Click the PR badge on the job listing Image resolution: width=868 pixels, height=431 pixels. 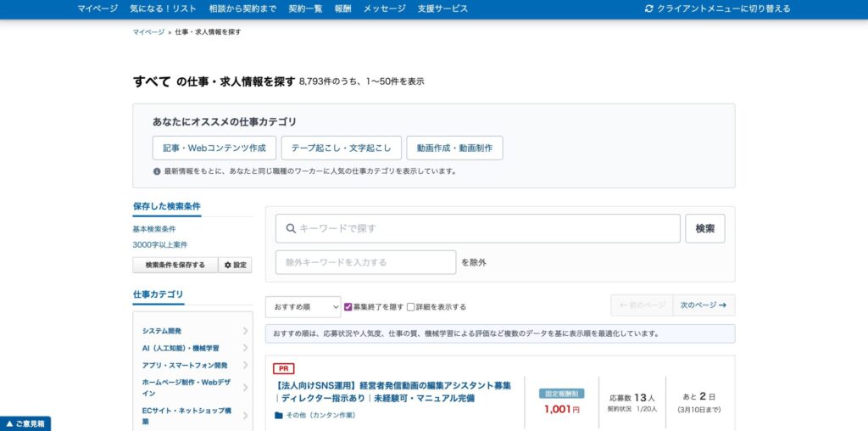283,369
